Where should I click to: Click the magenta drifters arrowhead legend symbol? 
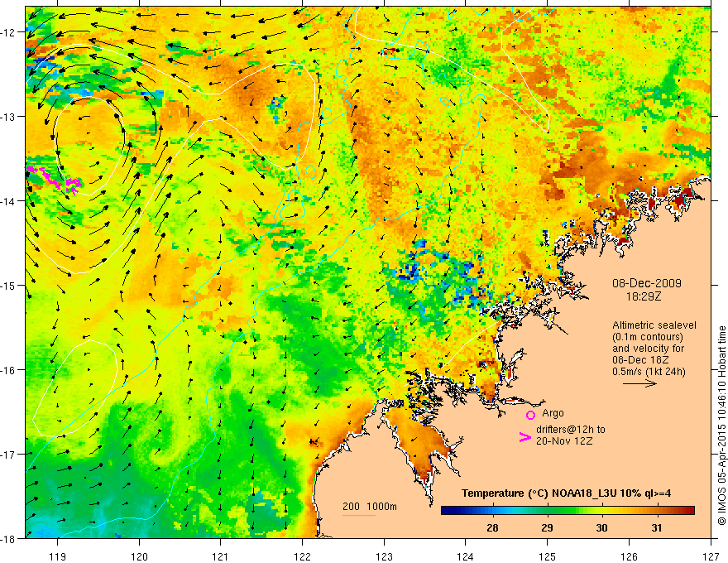(x=524, y=437)
